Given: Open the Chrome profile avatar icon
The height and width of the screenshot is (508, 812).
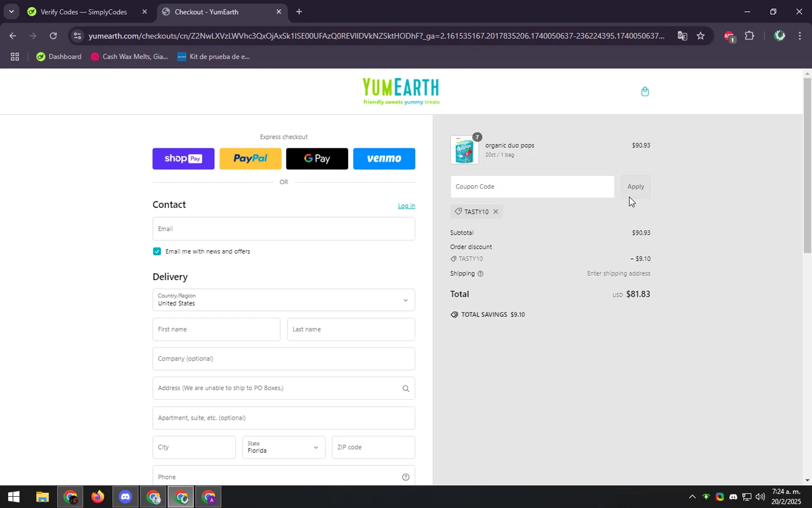Looking at the screenshot, I should click(x=780, y=36).
